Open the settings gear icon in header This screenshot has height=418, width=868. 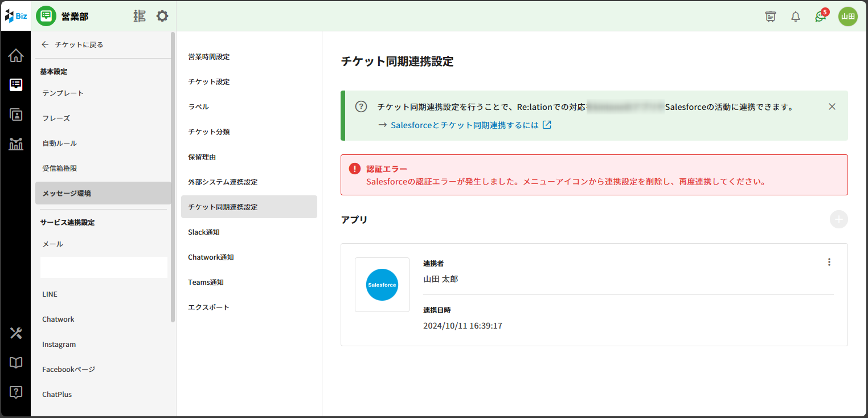[x=162, y=16]
